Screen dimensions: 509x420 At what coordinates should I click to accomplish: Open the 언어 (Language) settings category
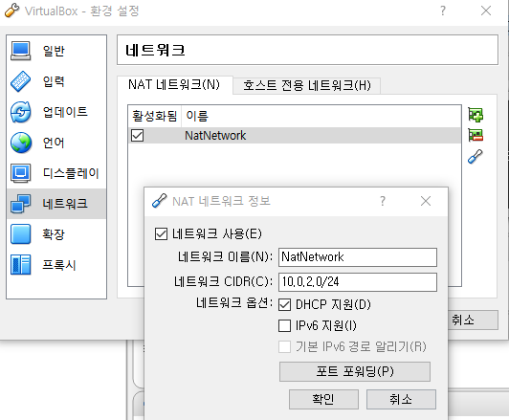tap(56, 143)
